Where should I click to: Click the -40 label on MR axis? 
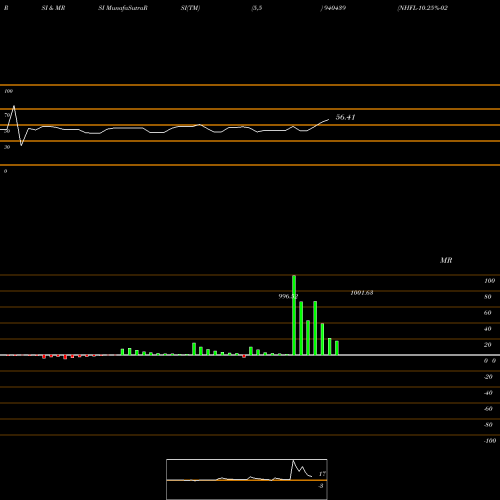coord(488,393)
